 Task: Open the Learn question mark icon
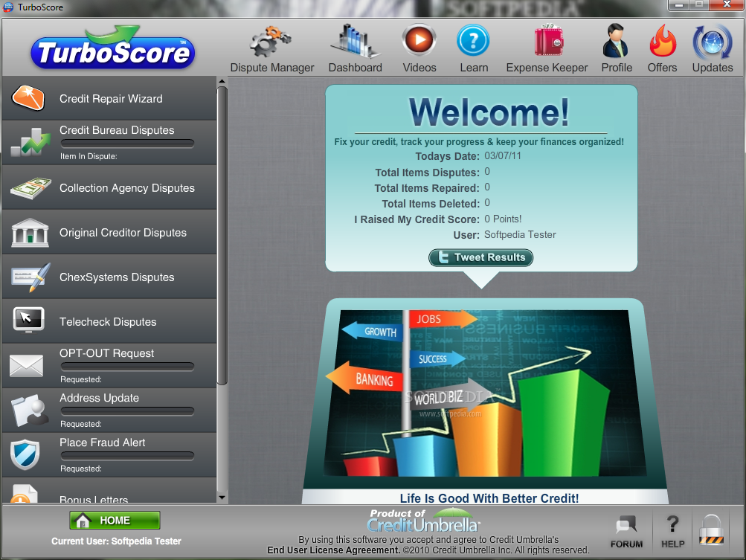click(x=473, y=40)
